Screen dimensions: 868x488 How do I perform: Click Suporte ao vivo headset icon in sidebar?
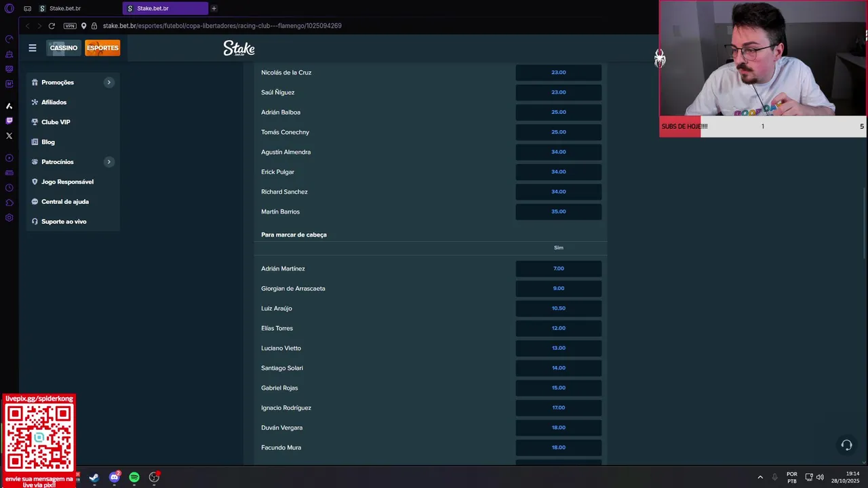[35, 222]
